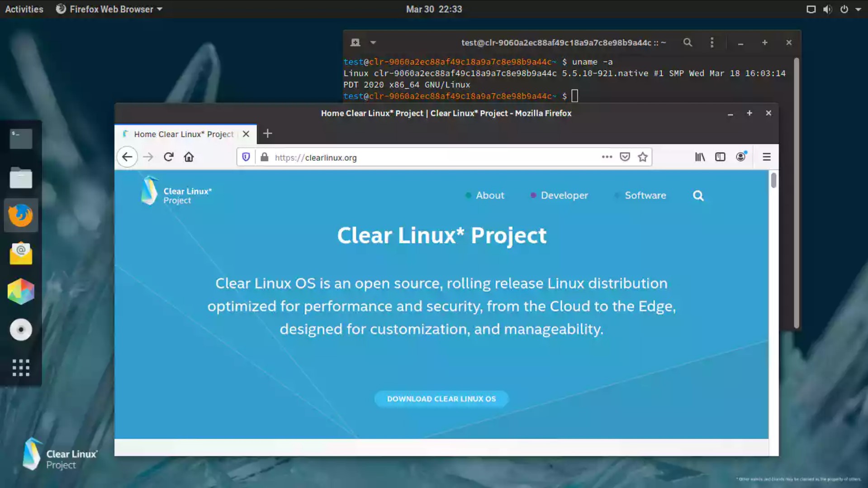Click the terminal window scrollbar
This screenshot has width=868, height=488.
[796, 192]
